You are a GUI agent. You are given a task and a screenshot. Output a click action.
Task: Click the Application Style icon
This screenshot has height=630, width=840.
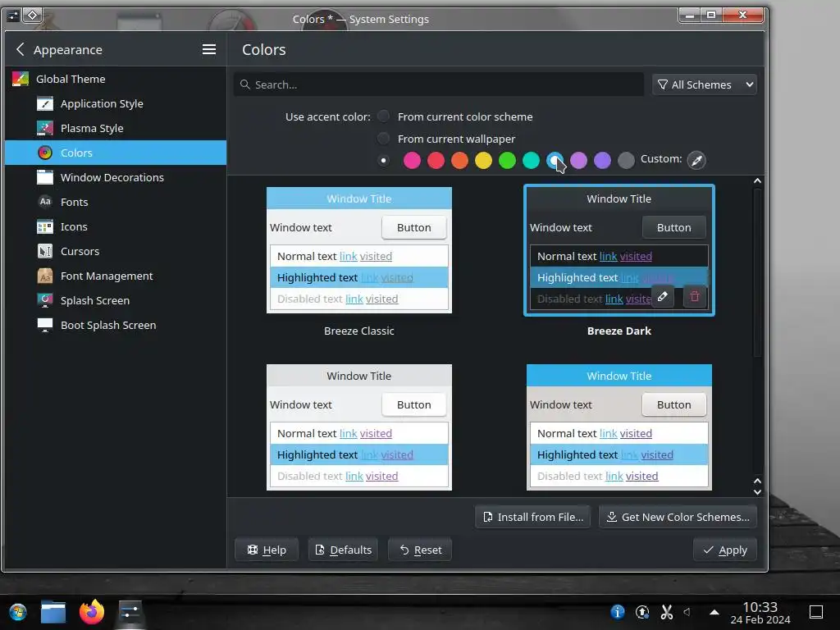pos(45,103)
